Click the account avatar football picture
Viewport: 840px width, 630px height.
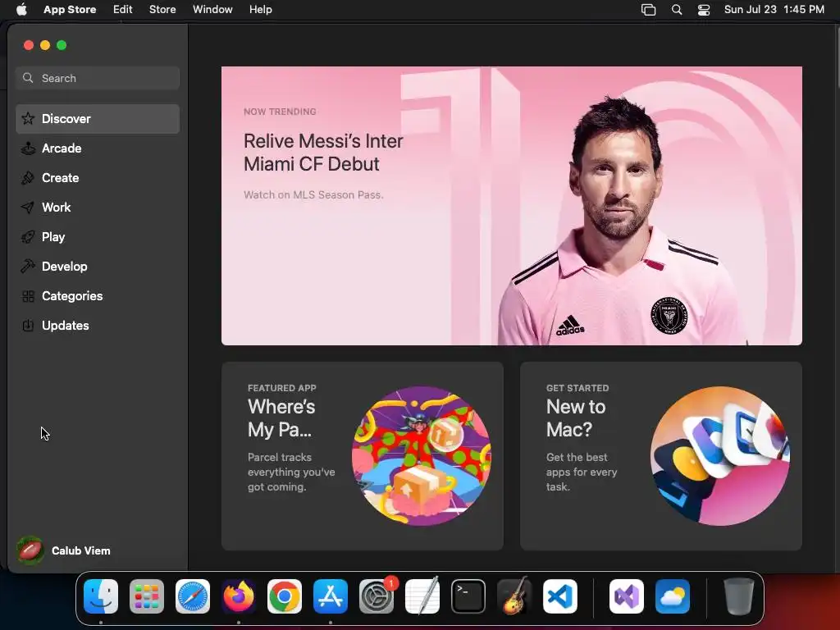(30, 550)
